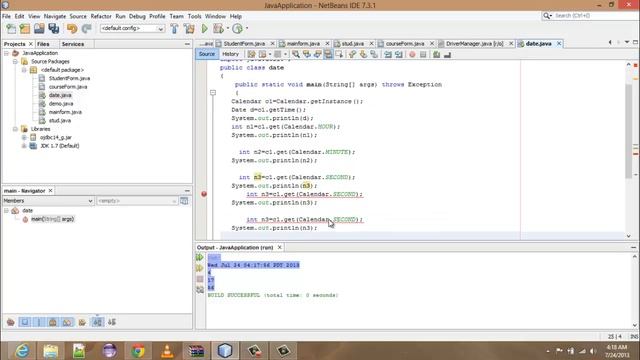Image resolution: width=640 pixels, height=360 pixels.
Task: Collapse the Source Packages node
Action: click(15, 62)
